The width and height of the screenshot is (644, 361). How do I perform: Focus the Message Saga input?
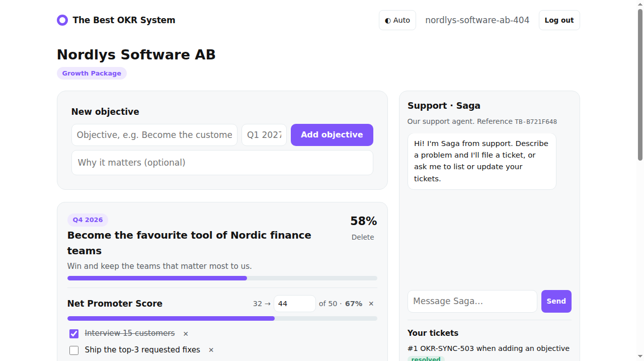(x=472, y=301)
